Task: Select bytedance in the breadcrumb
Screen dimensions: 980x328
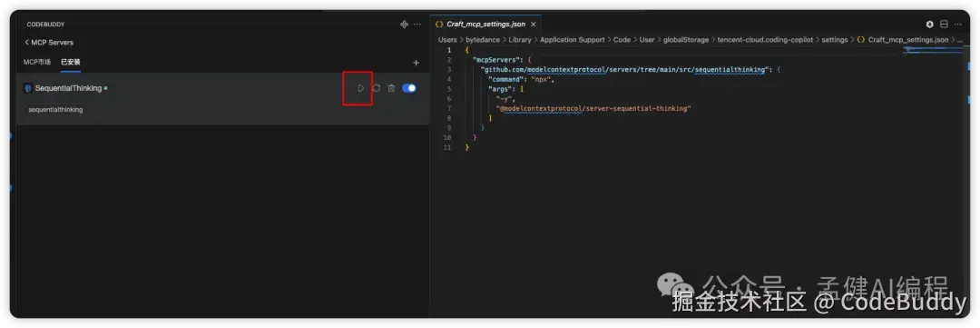Action: click(x=483, y=39)
